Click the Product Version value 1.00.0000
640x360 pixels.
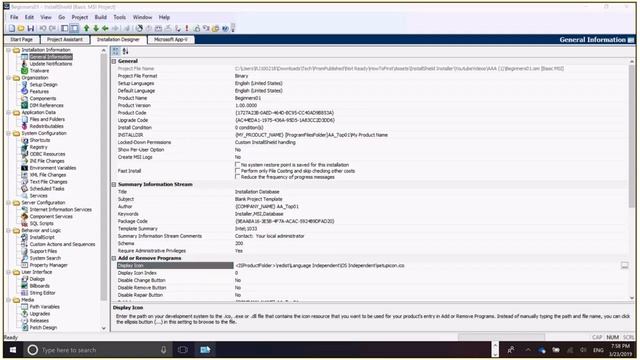click(246, 105)
